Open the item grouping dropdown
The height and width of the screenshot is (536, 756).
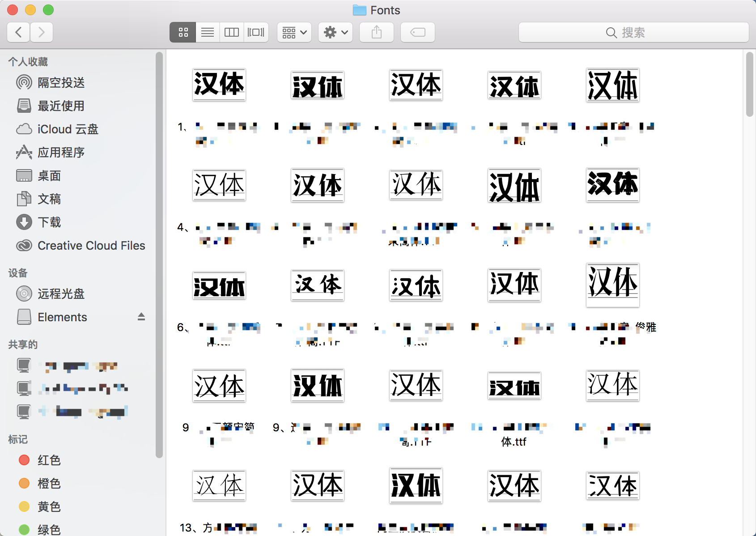294,32
